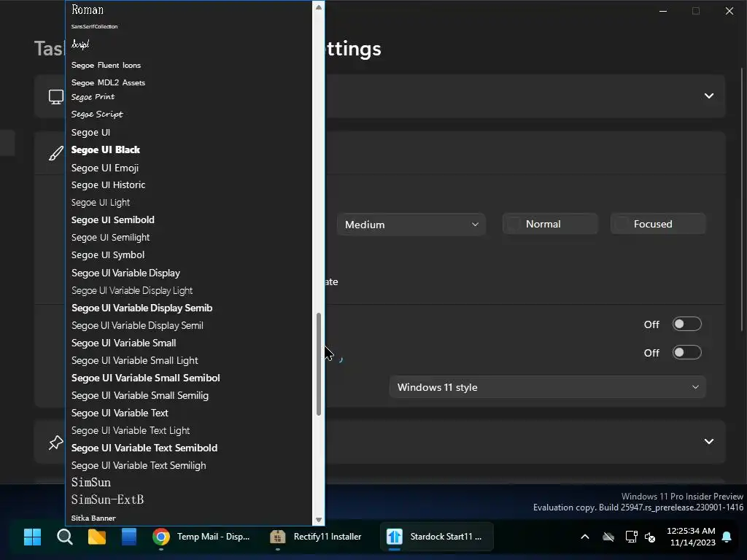Select Segoe UI Variable Text
This screenshot has width=747, height=560.
coord(189,413)
